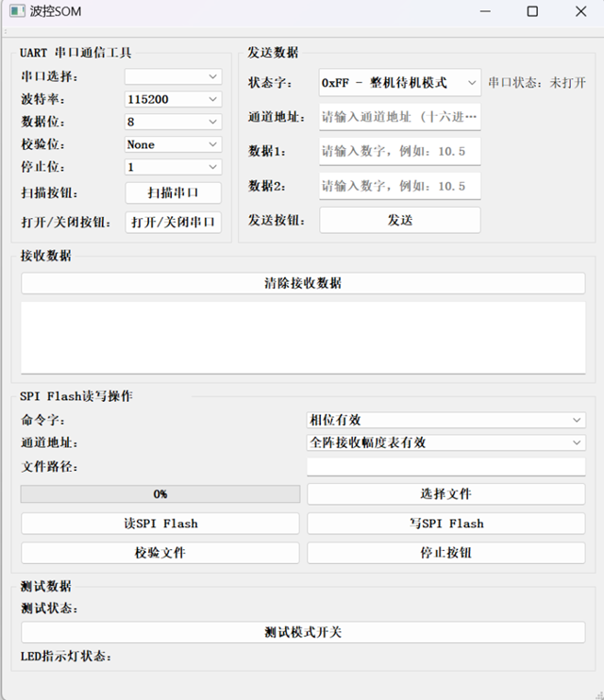The height and width of the screenshot is (700, 604).
Task: Open the 停止位 dropdown showing 1
Action: [x=173, y=167]
